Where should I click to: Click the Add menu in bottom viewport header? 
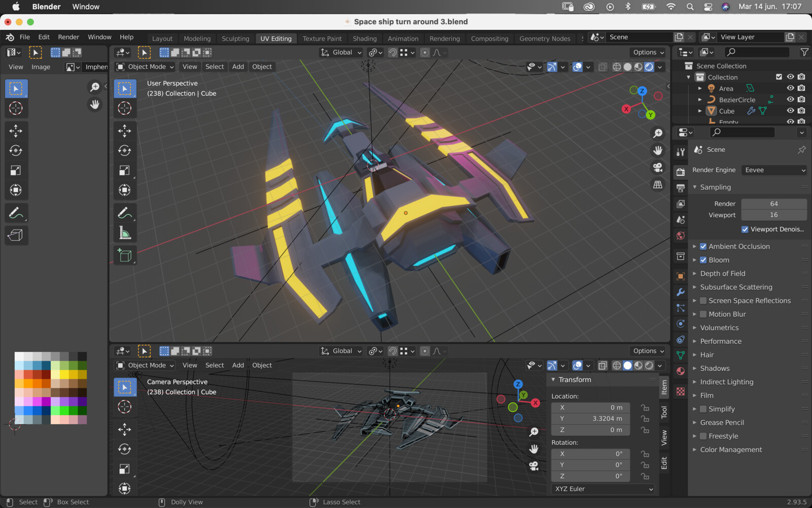[238, 365]
